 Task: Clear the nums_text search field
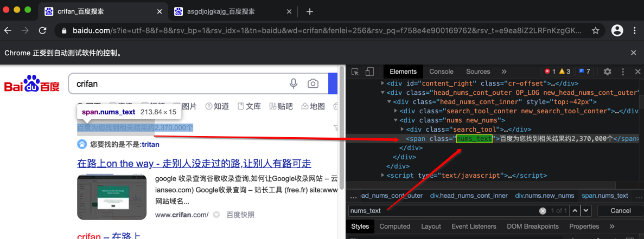pyautogui.click(x=543, y=211)
